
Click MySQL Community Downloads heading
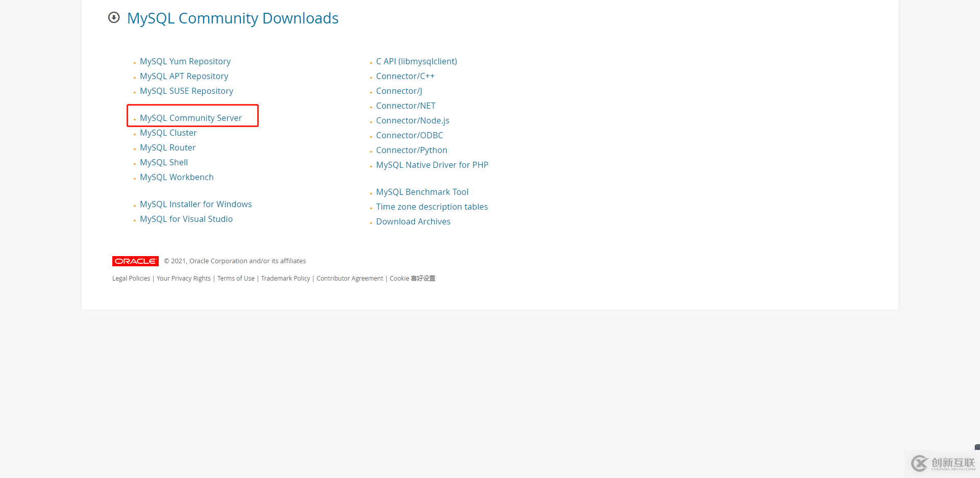coord(233,18)
